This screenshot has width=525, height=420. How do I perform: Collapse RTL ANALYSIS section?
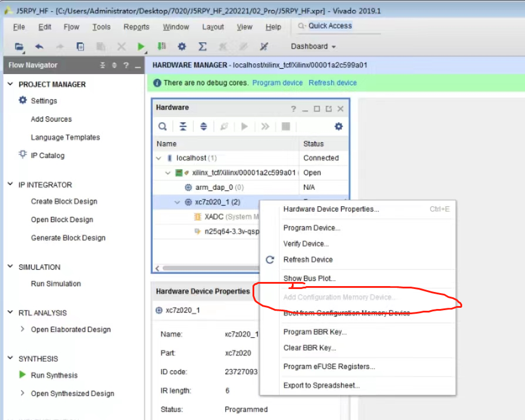click(11, 313)
